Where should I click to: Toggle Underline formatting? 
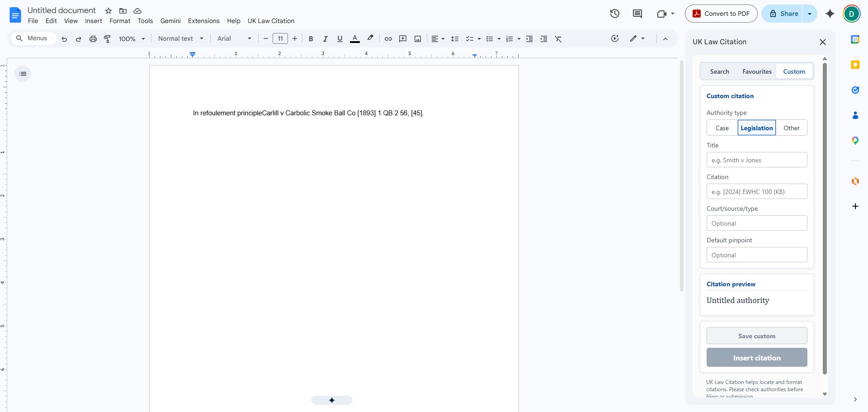click(x=340, y=39)
